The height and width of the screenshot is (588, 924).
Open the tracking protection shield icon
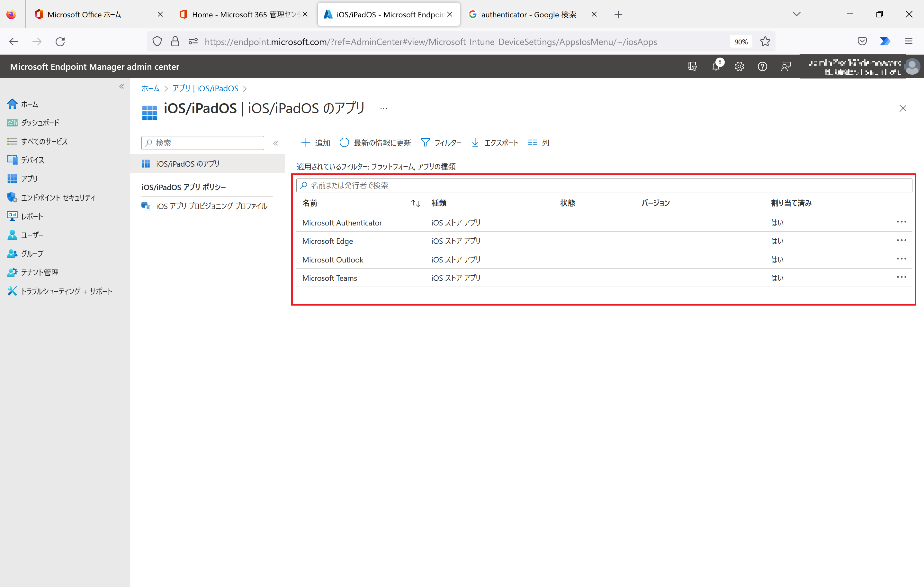(157, 41)
